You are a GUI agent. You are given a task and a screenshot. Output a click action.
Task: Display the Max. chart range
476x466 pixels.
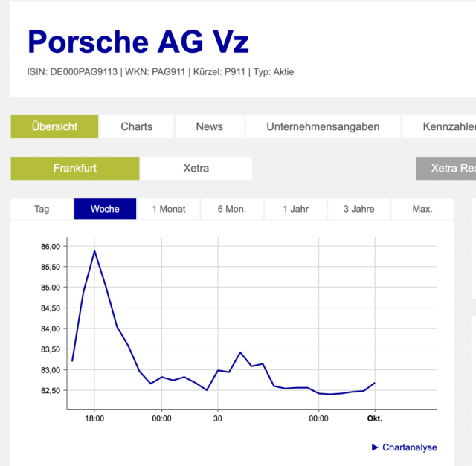tap(422, 209)
